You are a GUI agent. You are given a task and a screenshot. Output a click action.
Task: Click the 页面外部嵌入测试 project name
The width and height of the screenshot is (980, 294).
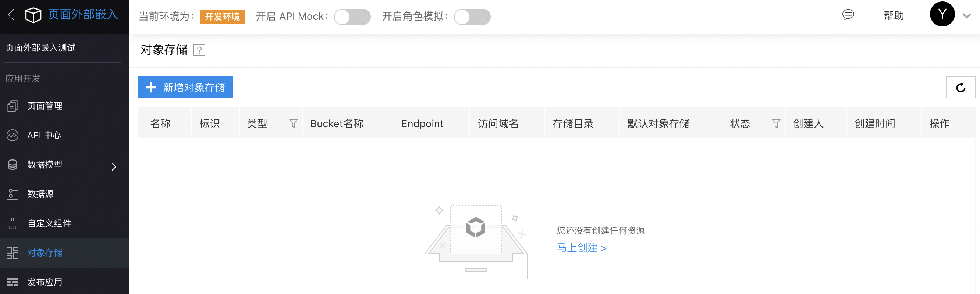(x=41, y=48)
